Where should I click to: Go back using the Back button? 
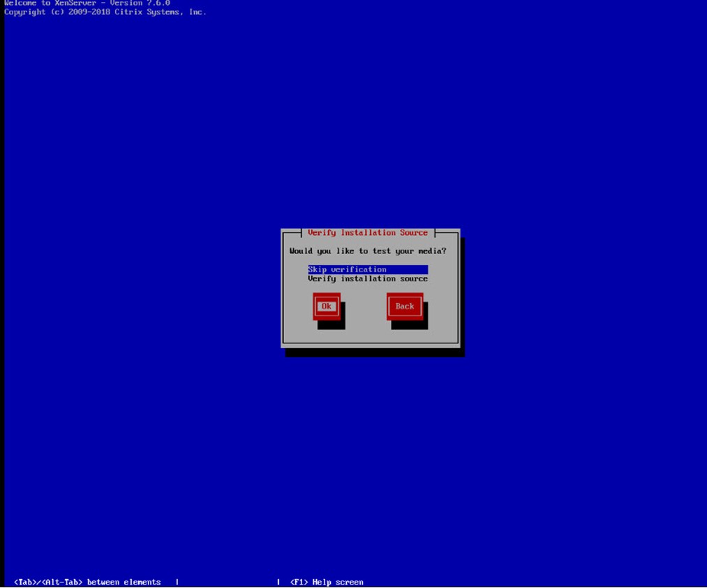pyautogui.click(x=405, y=306)
